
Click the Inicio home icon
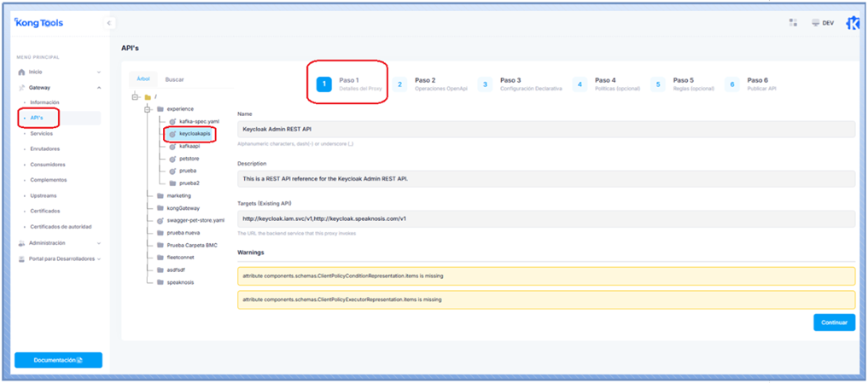[x=22, y=73]
